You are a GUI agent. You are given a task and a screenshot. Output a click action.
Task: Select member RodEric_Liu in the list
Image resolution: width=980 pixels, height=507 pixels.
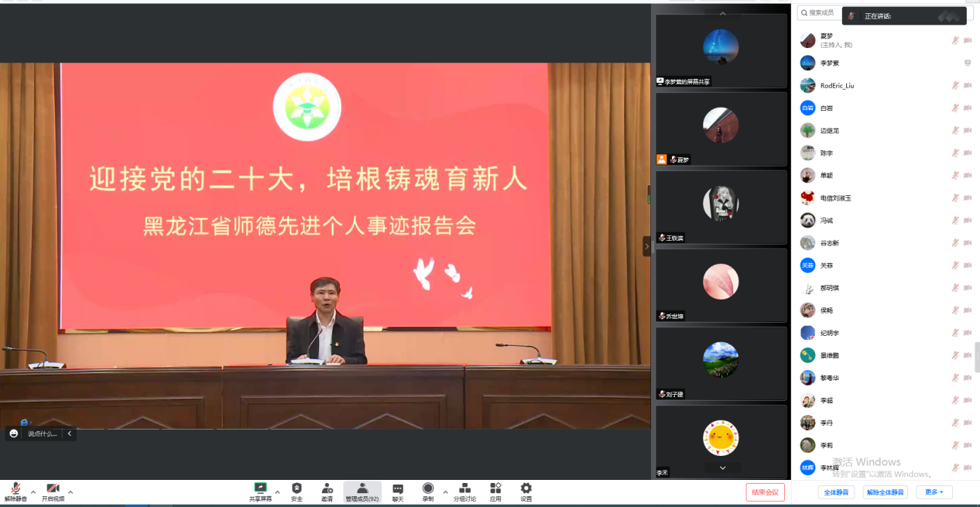click(837, 86)
